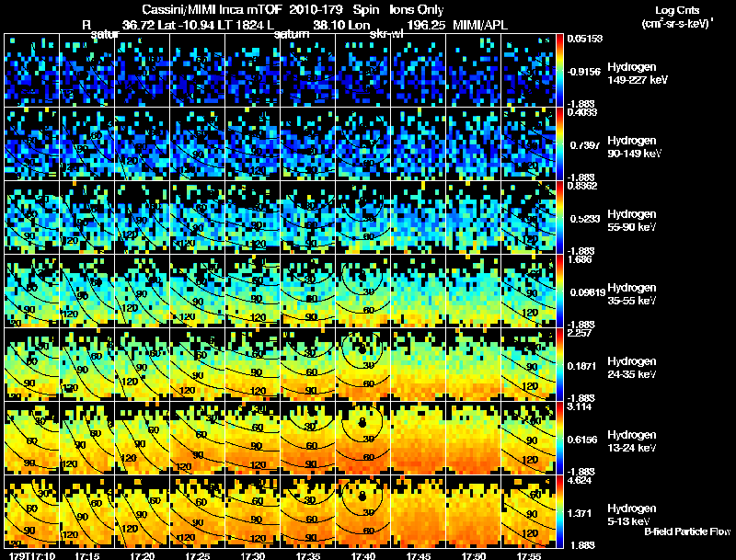Open the 17:30 image in the 35-55 keV row
This screenshot has height=560, width=736.
(x=252, y=291)
